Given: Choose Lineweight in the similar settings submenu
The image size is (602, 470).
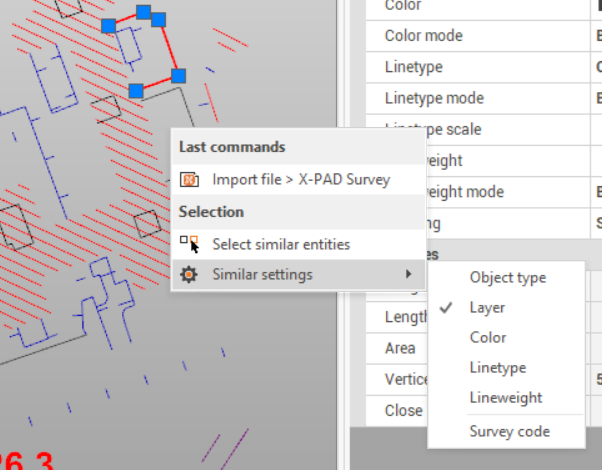Looking at the screenshot, I should click(x=505, y=398).
